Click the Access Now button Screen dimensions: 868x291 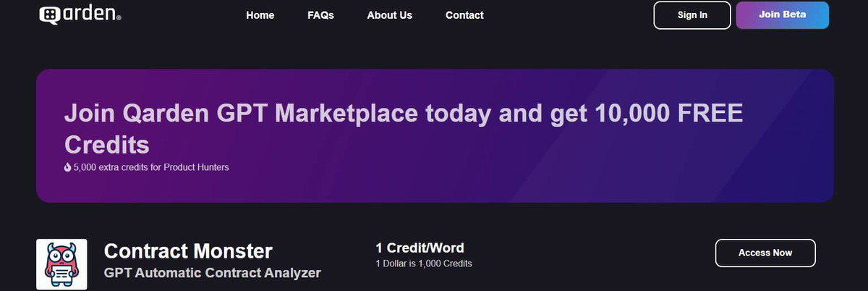coord(765,253)
